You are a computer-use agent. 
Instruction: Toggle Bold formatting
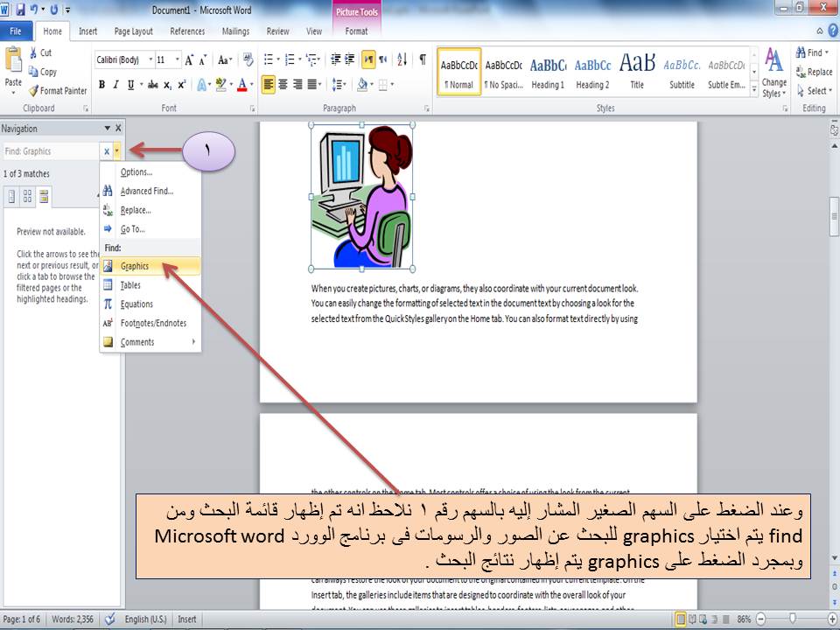(101, 85)
